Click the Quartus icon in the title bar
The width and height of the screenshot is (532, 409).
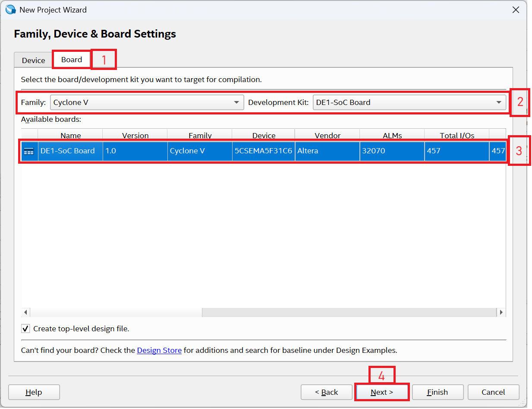(10, 10)
